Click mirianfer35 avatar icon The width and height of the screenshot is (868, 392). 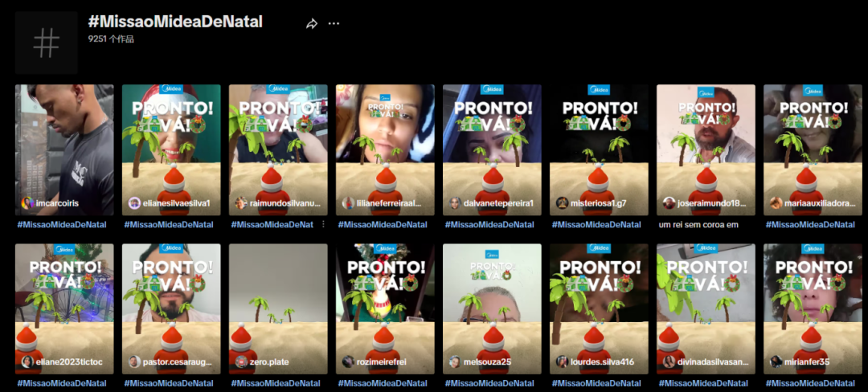[x=776, y=362]
